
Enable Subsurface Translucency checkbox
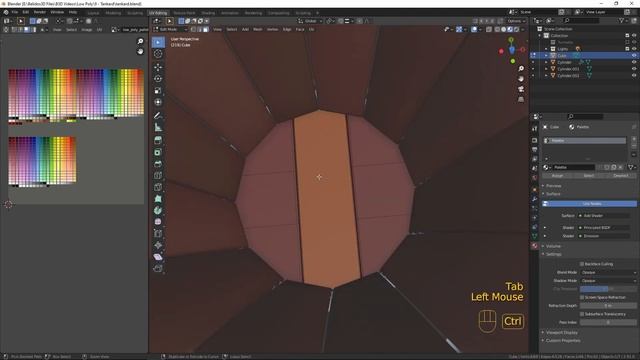[x=582, y=314]
